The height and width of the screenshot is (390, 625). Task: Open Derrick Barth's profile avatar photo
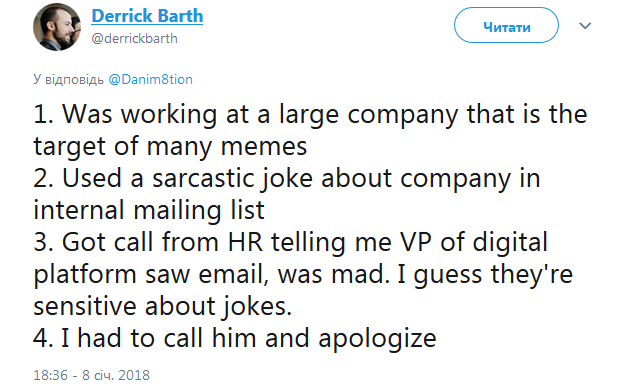point(57,27)
